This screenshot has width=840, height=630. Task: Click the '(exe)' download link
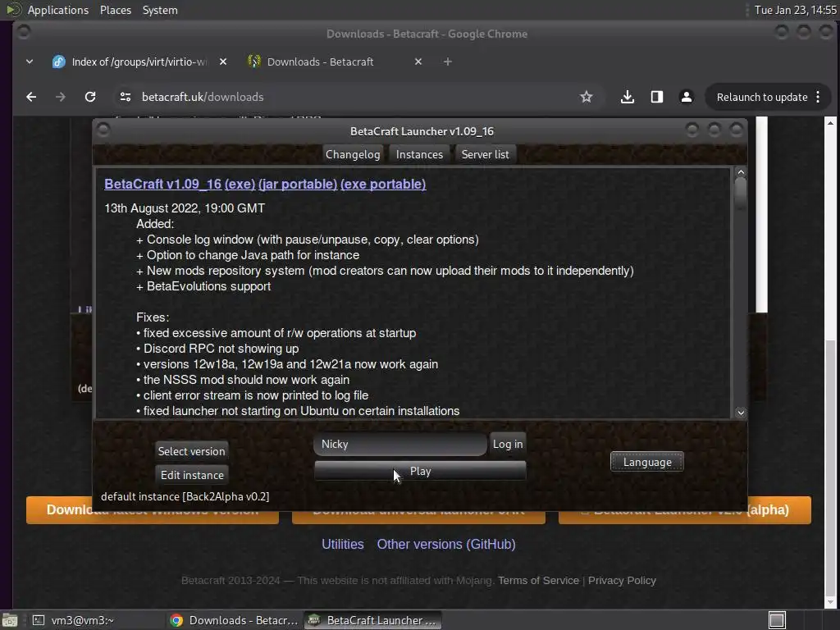(240, 184)
